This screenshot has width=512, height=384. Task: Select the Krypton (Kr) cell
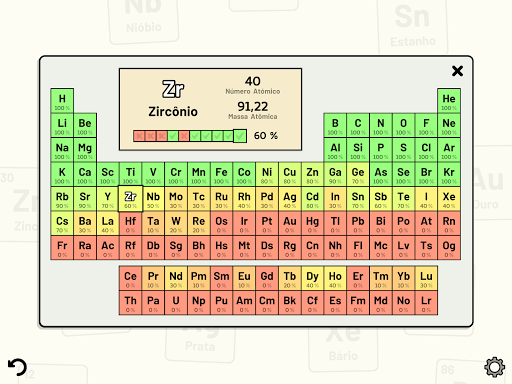(449, 174)
